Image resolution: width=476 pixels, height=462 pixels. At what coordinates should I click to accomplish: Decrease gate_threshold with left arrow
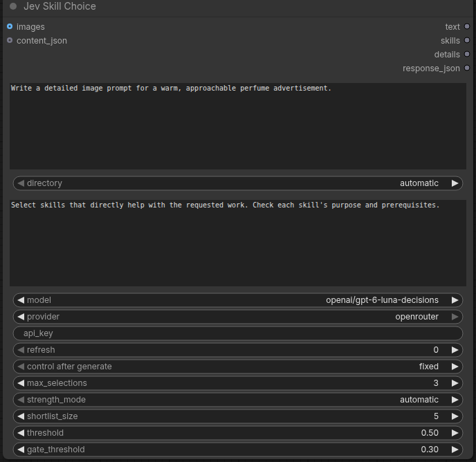coord(21,450)
